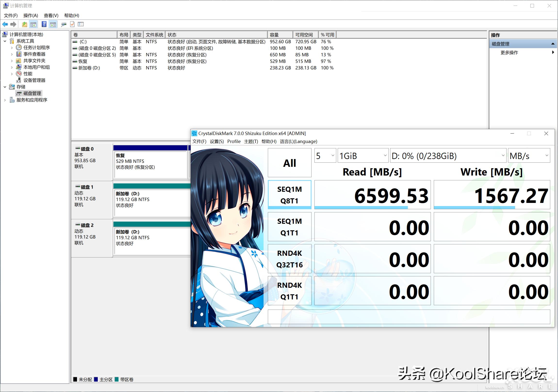Click the properties checkmark toolbar icon
Viewport: 558px width, 392px height.
pos(72,24)
